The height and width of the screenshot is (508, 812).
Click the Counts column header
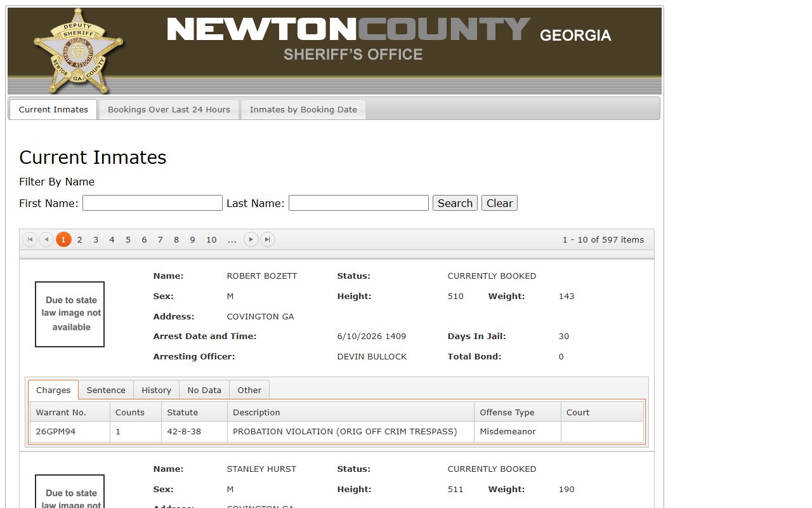[x=136, y=412]
